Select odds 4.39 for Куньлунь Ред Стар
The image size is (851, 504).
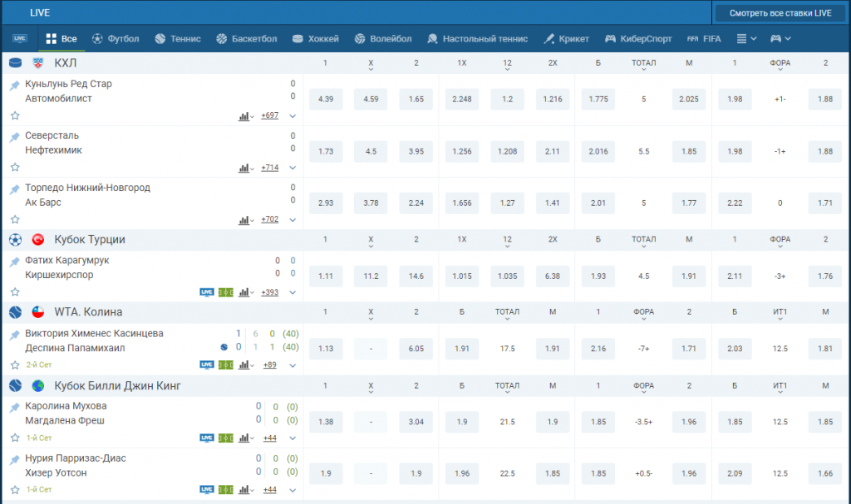tap(326, 100)
